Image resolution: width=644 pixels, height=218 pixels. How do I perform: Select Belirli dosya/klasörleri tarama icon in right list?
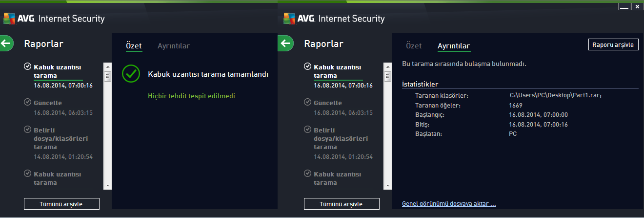308,130
